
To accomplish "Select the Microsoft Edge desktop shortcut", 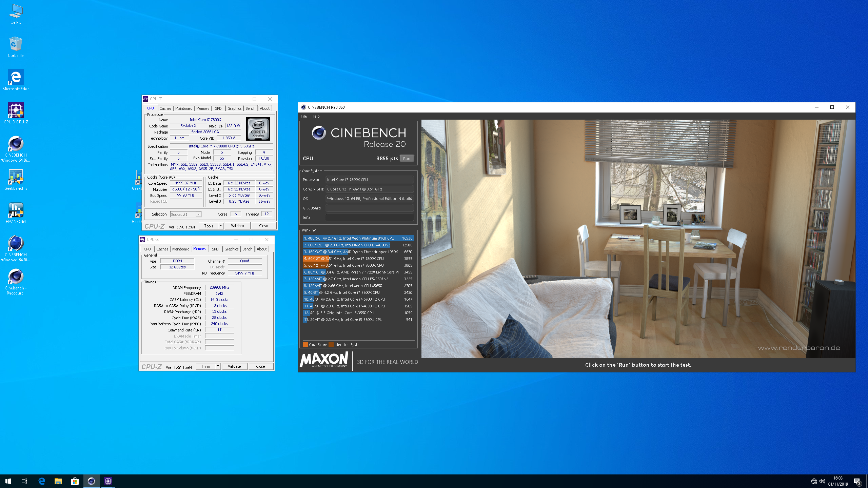I will tap(16, 80).
